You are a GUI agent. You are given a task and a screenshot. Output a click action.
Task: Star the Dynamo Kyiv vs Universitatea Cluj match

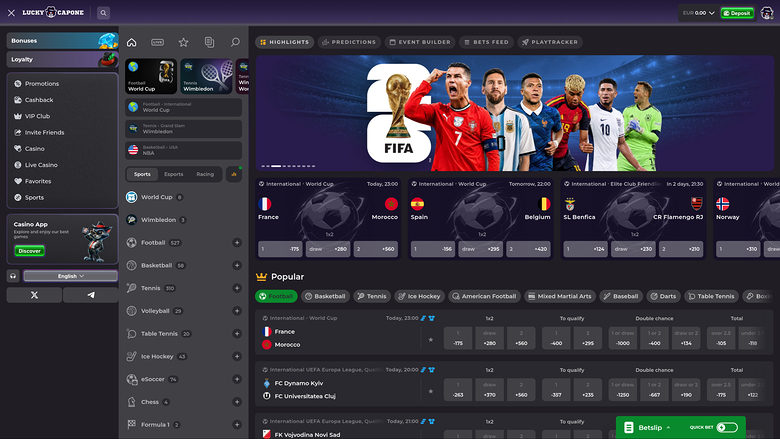pyautogui.click(x=431, y=391)
